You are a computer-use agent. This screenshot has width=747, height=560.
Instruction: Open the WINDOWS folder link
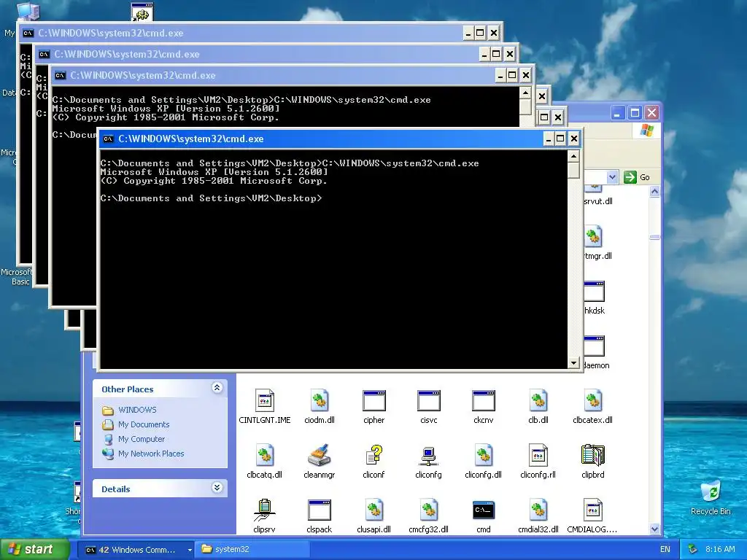coord(137,410)
